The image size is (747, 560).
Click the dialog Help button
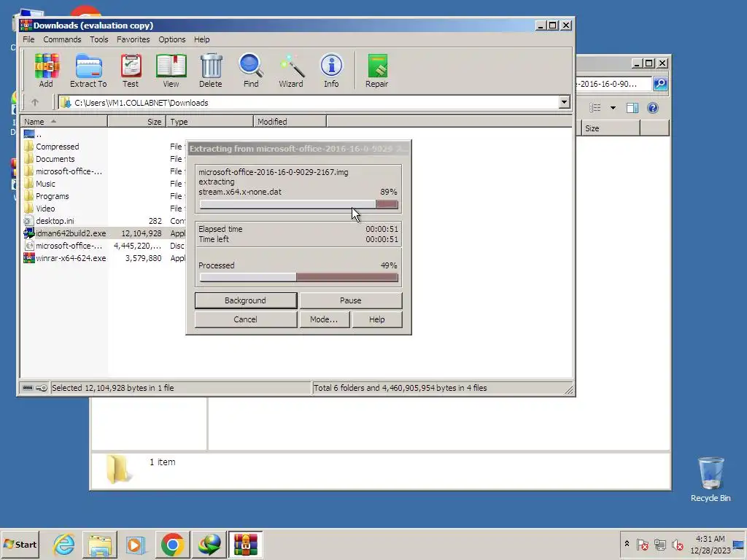tap(377, 319)
